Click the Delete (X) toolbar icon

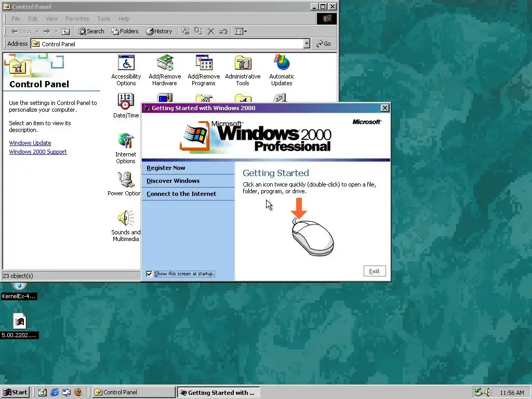point(211,31)
